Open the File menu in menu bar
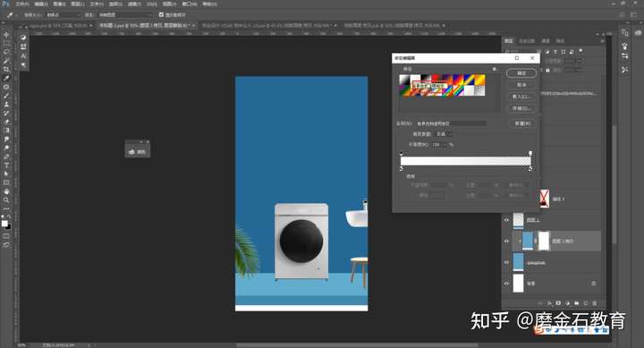Viewport: 644px width, 348px height. (21, 4)
